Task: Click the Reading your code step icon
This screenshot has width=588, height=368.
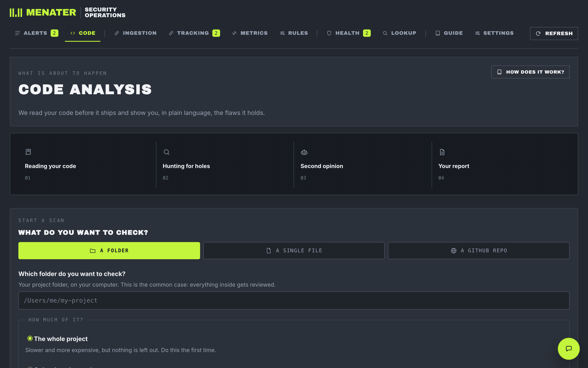Action: (28, 152)
